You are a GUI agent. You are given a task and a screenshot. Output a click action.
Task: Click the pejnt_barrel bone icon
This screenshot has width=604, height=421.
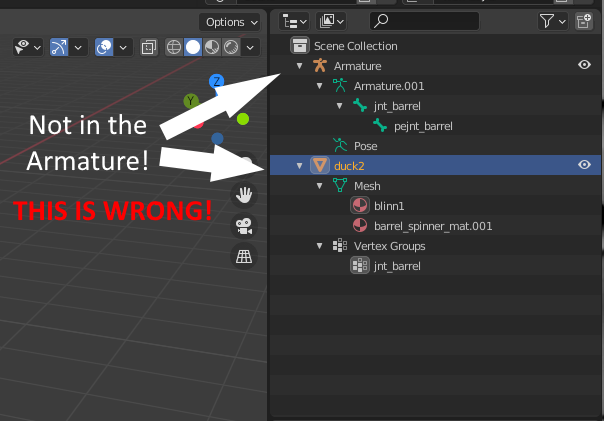[380, 126]
